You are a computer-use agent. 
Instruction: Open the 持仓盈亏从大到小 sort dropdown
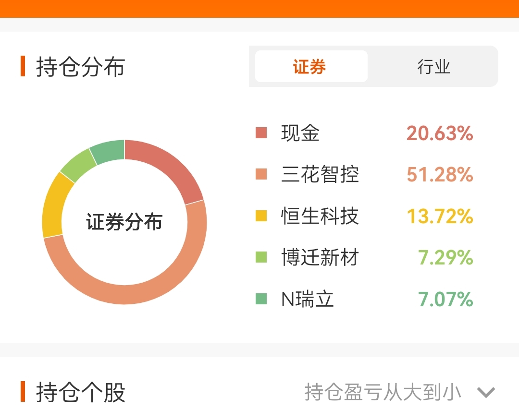(x=383, y=392)
